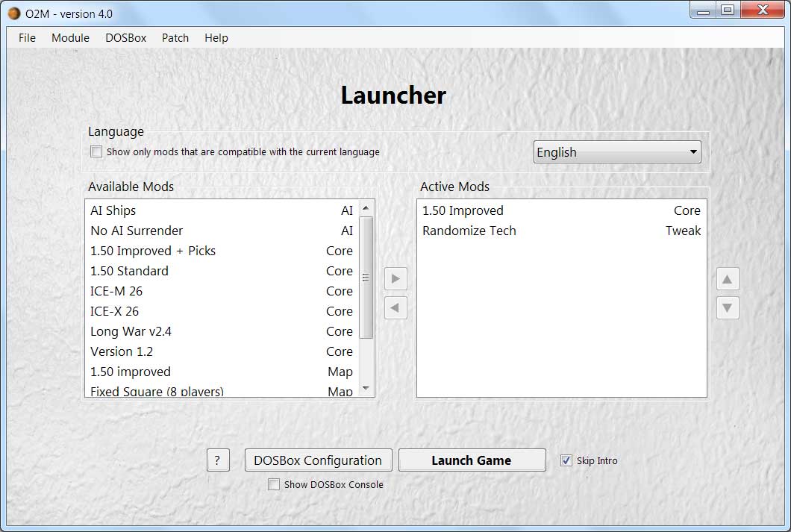Click the DOSBox Configuration button
This screenshot has width=791, height=532.
pos(319,460)
